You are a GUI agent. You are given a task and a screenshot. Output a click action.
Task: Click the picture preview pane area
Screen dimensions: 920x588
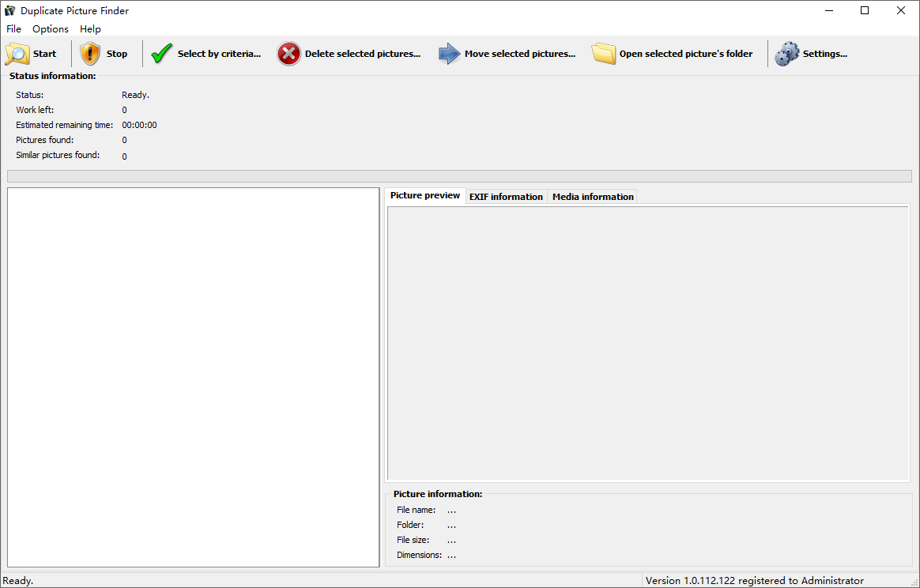pos(648,343)
